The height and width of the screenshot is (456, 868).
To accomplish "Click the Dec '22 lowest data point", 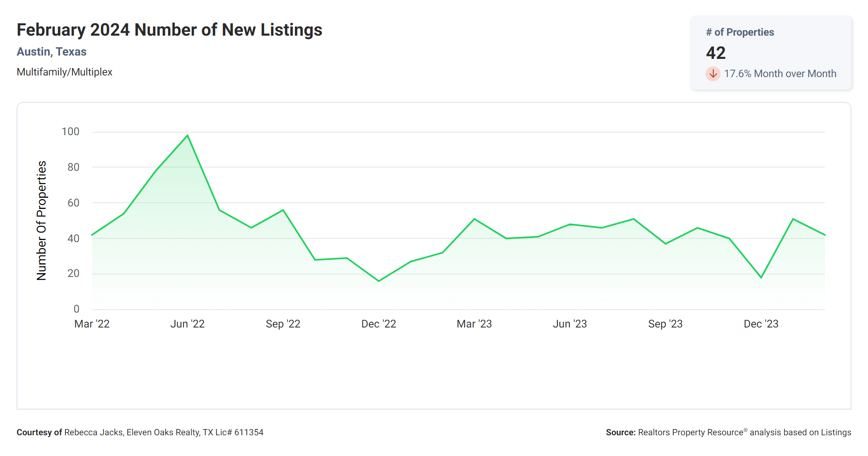I will point(379,281).
